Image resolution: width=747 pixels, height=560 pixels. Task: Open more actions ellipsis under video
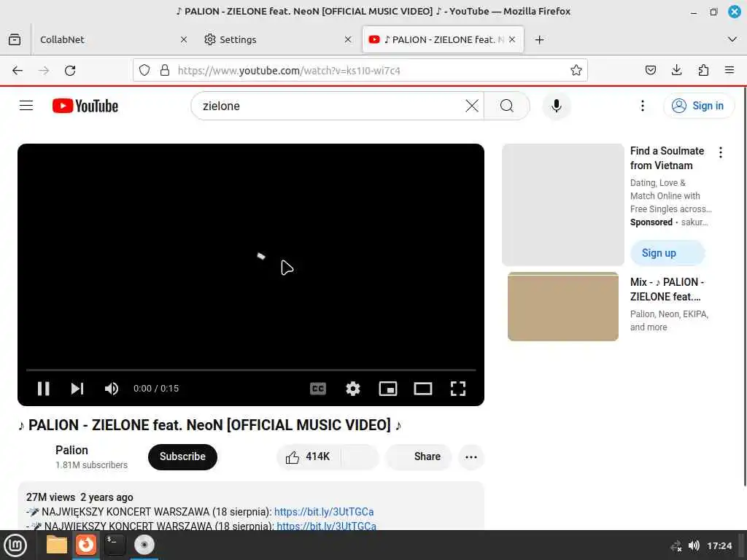pyautogui.click(x=471, y=457)
